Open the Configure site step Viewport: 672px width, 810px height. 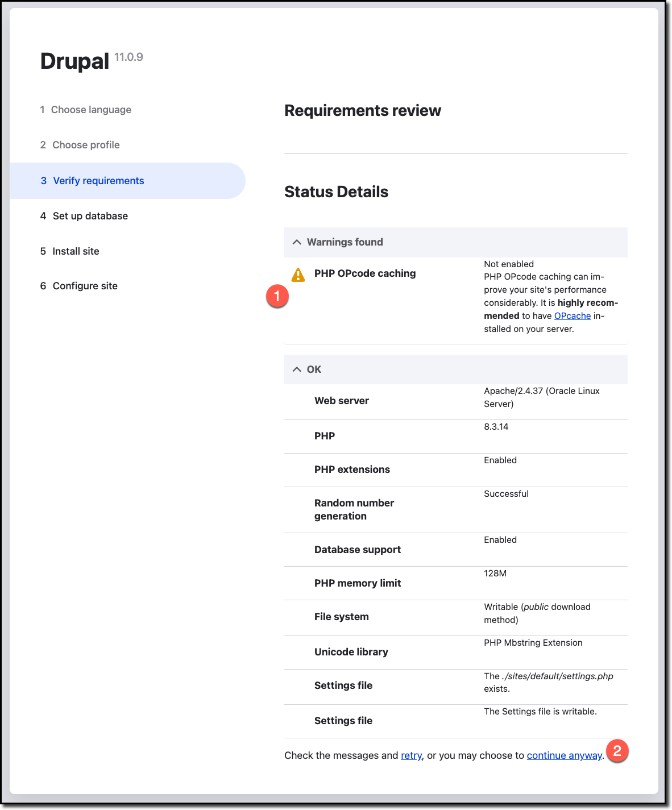[x=85, y=285]
